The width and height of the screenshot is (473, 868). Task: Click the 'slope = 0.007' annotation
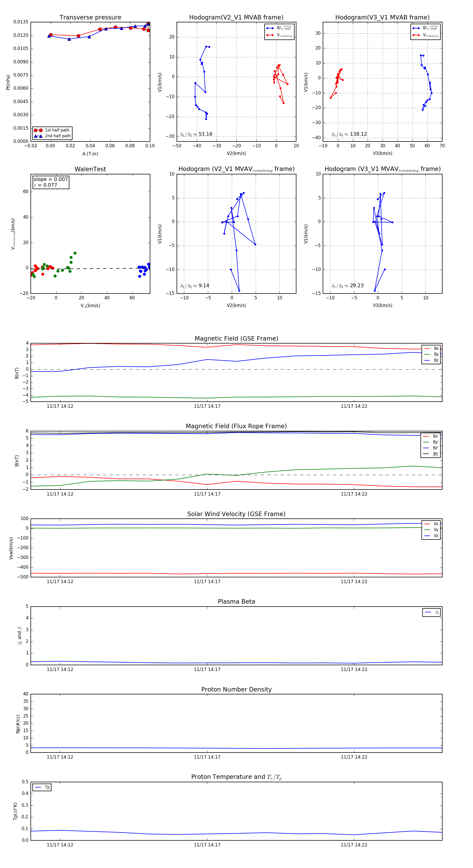[x=51, y=179]
